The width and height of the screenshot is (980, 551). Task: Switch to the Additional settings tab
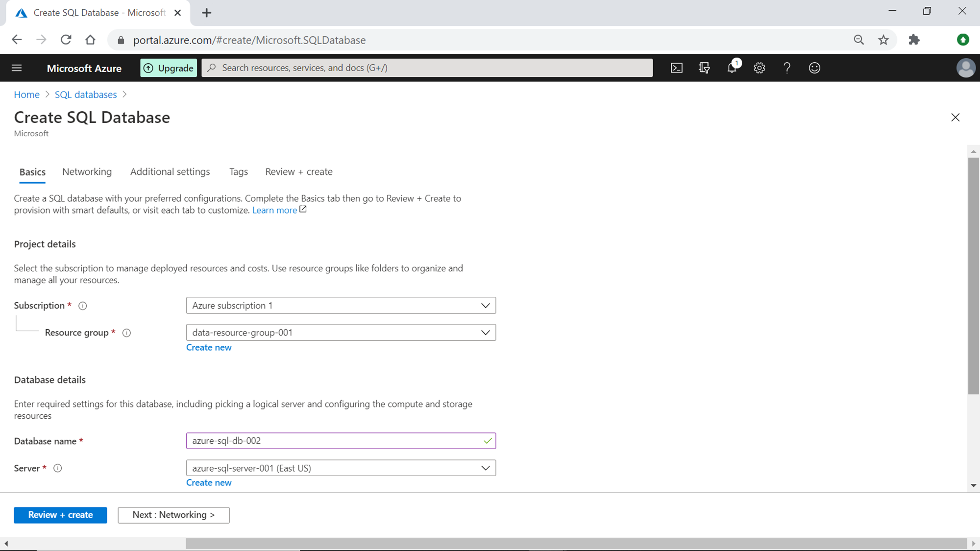click(170, 172)
